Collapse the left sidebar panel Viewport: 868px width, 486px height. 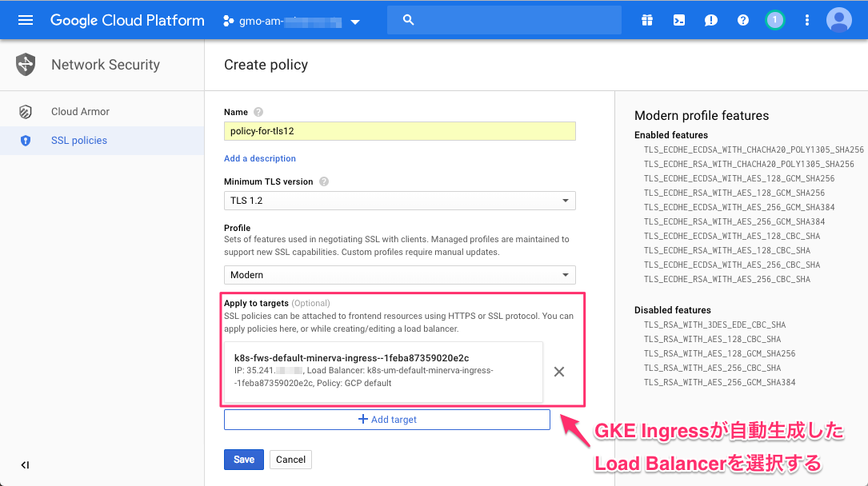pyautogui.click(x=25, y=465)
